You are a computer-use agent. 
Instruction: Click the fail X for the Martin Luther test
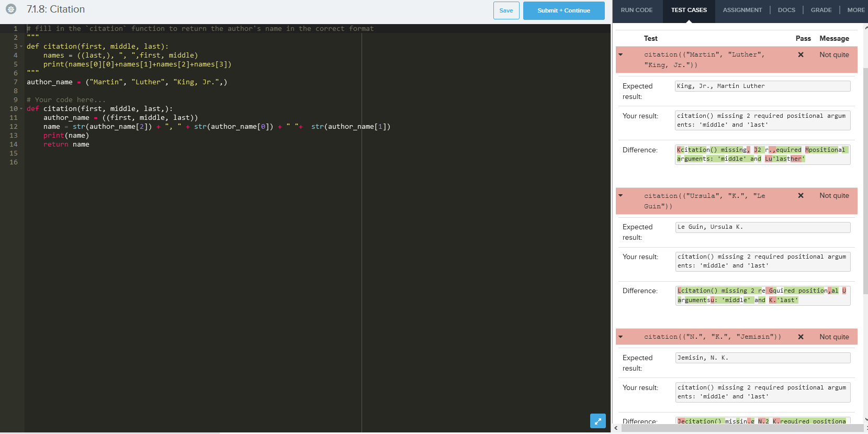click(801, 54)
